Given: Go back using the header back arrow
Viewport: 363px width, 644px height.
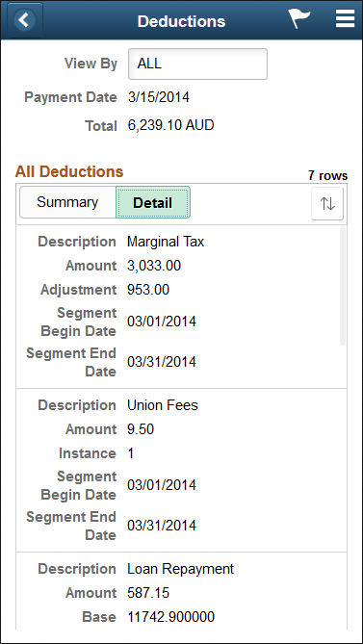Looking at the screenshot, I should click(x=25, y=20).
